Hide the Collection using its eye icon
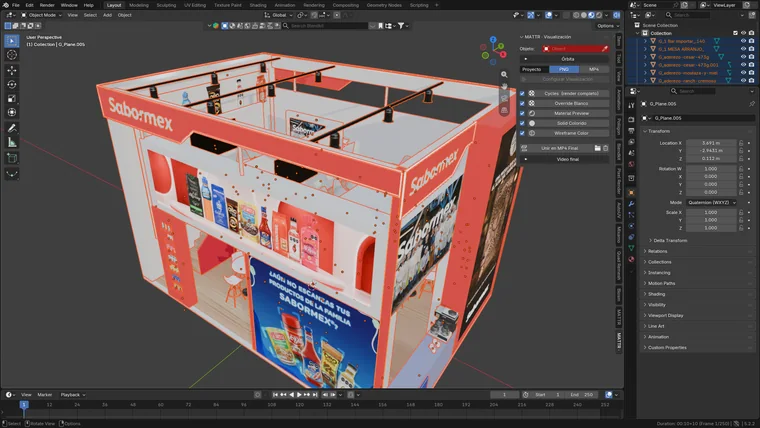This screenshot has width=760, height=428. click(743, 33)
